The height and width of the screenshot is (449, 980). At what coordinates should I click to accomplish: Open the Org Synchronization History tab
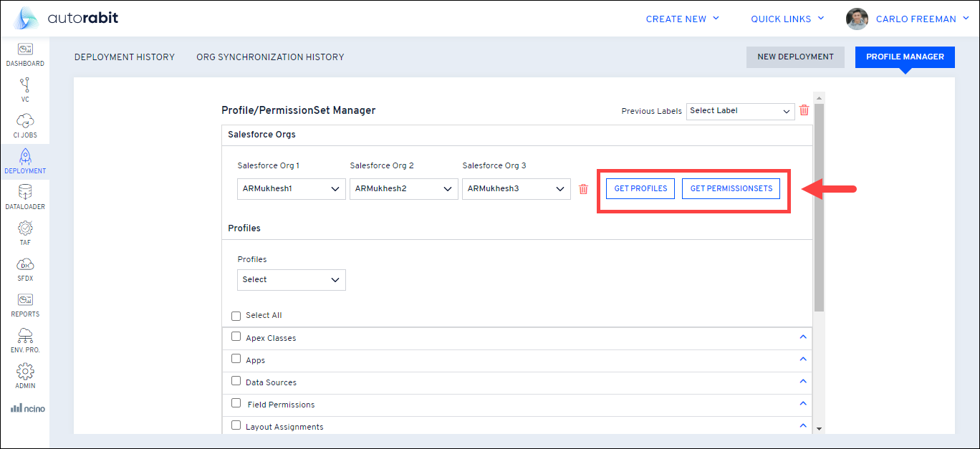click(x=270, y=57)
